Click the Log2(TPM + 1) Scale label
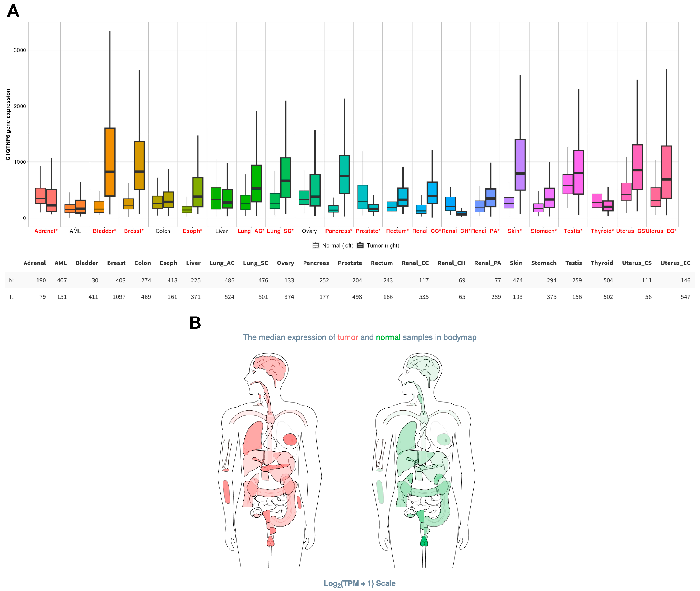 click(x=359, y=584)
